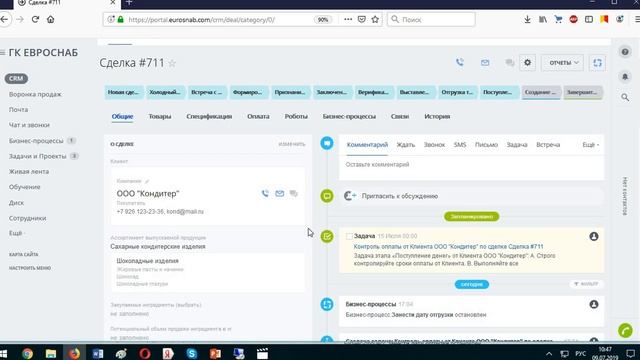Open Firefox downloads arrow icon

(x=527, y=19)
